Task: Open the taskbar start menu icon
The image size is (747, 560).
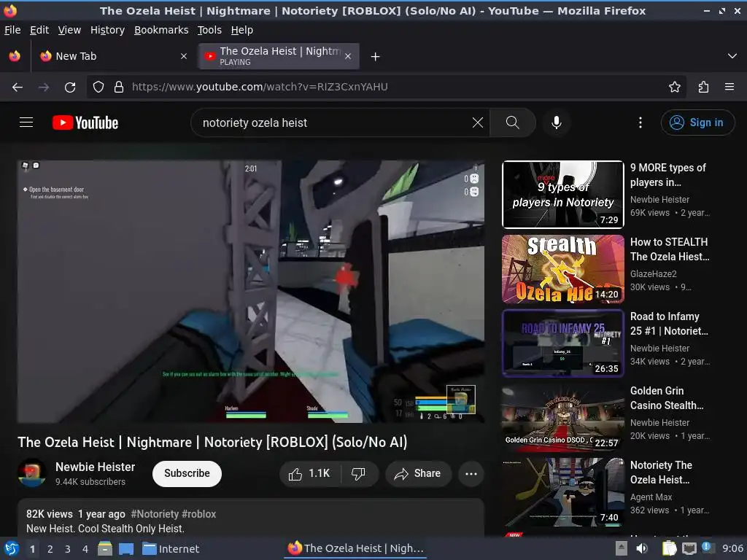Action: pos(12,548)
